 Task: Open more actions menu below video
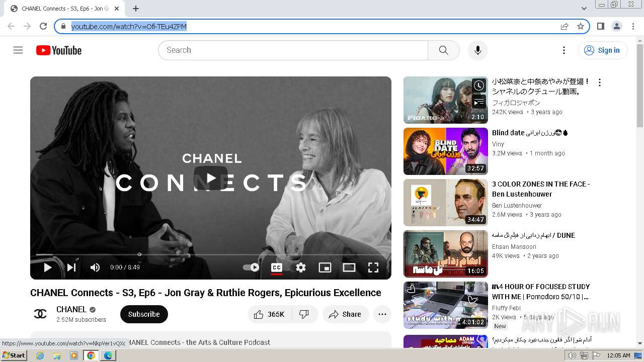[382, 314]
